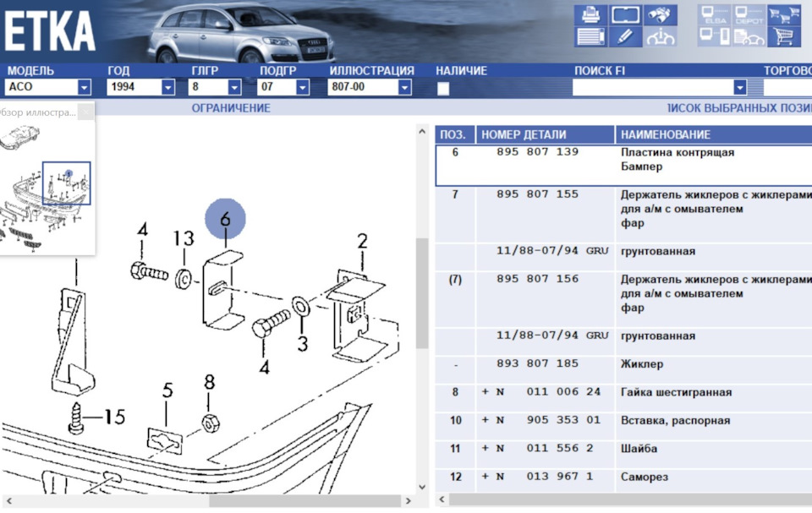Select callout 8 nut in illustration
812x513 pixels.
(x=209, y=382)
